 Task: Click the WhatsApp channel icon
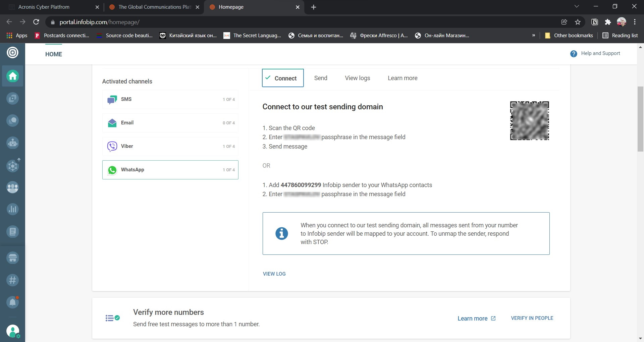(x=112, y=170)
